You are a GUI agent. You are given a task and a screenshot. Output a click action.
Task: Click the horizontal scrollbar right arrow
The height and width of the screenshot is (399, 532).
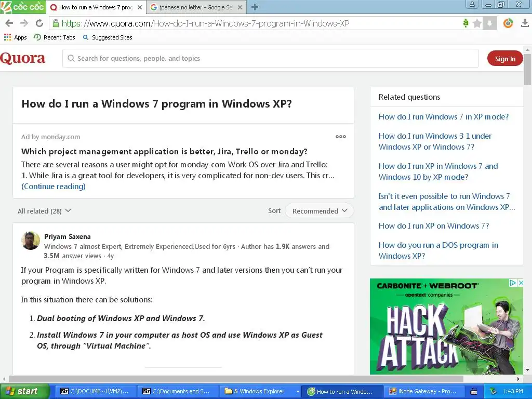point(518,379)
